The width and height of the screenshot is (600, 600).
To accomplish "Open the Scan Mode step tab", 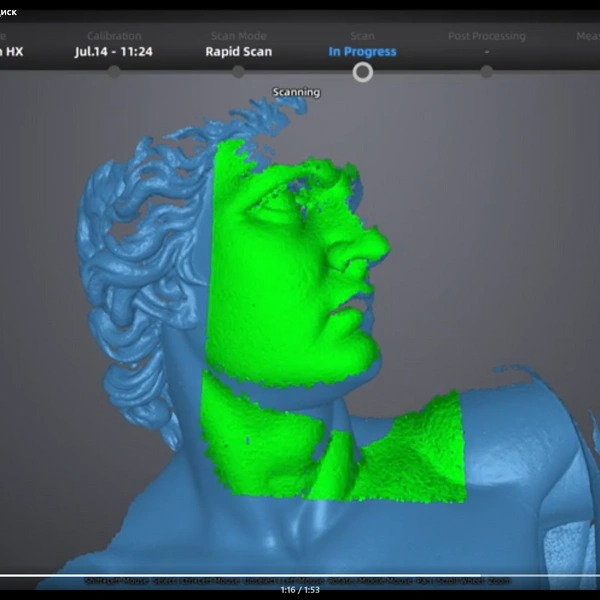I will click(x=238, y=36).
